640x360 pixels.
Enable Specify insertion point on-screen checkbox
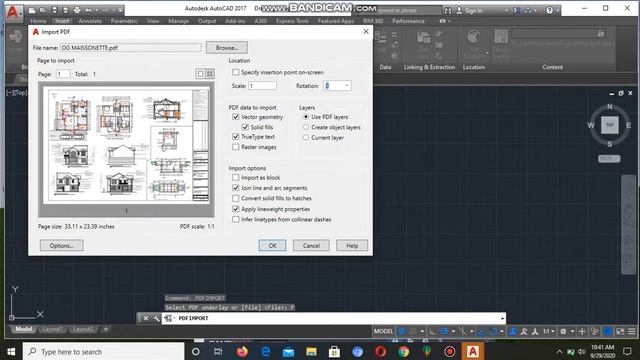click(x=236, y=72)
